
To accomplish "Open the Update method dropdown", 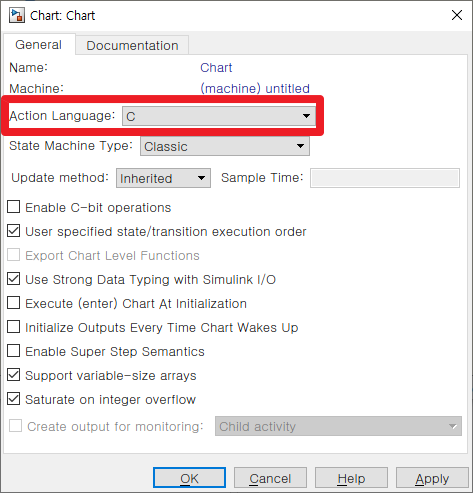I will point(163,178).
